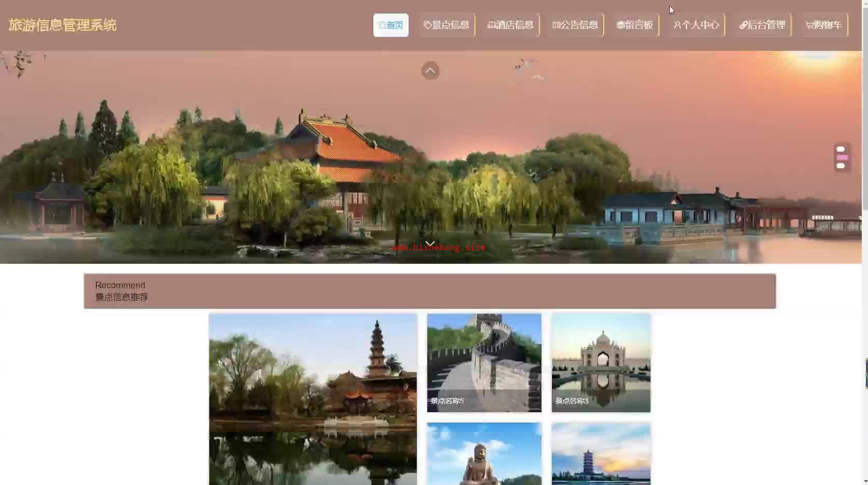Go to 景点信息 in the navigation bar

(446, 25)
